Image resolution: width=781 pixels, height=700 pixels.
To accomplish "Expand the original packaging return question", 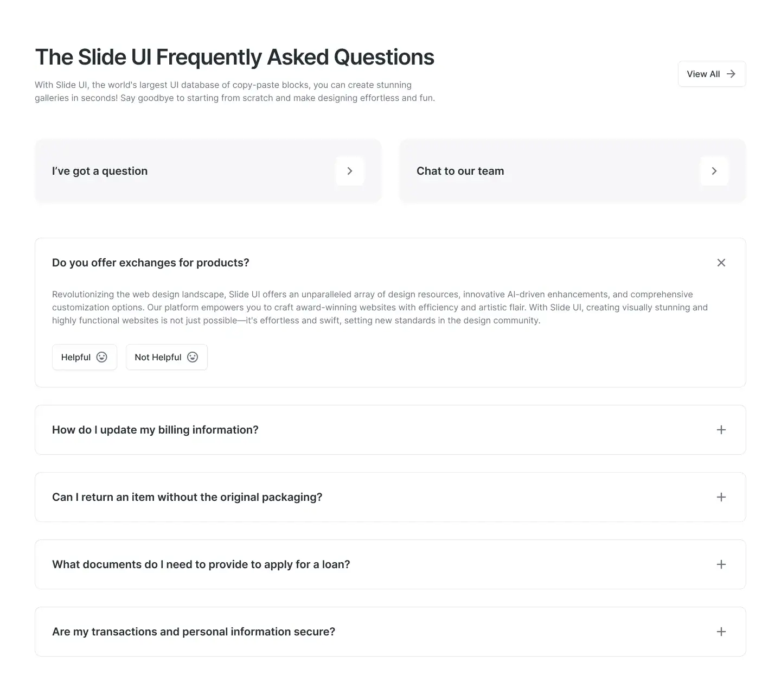I will 721,497.
